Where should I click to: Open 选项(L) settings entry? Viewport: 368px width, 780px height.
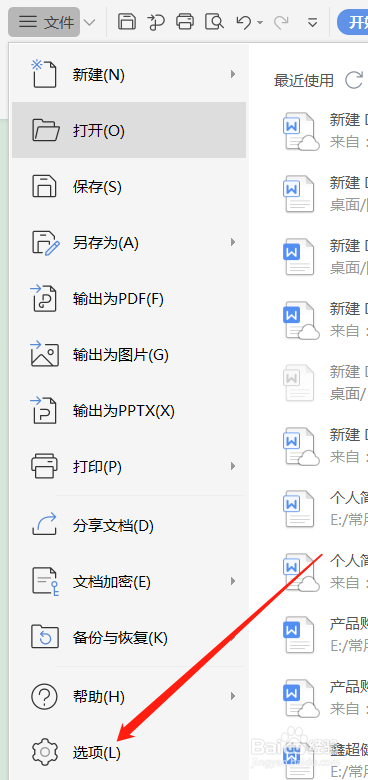pos(129,753)
